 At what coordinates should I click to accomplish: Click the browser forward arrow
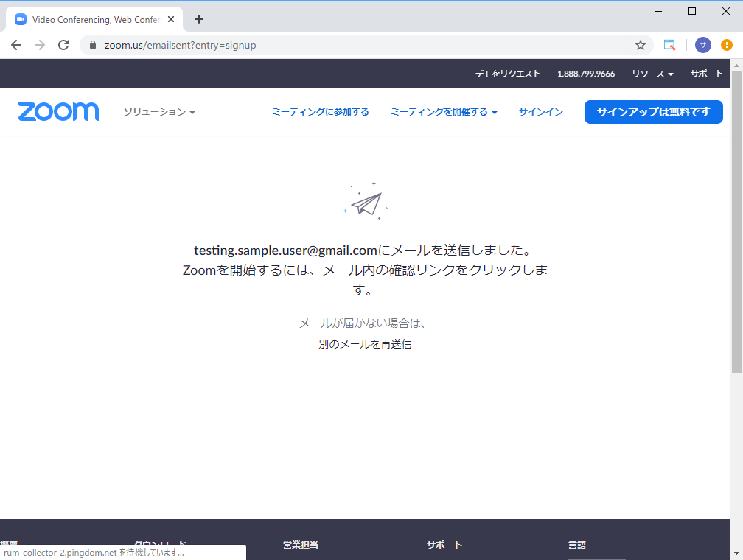click(40, 45)
